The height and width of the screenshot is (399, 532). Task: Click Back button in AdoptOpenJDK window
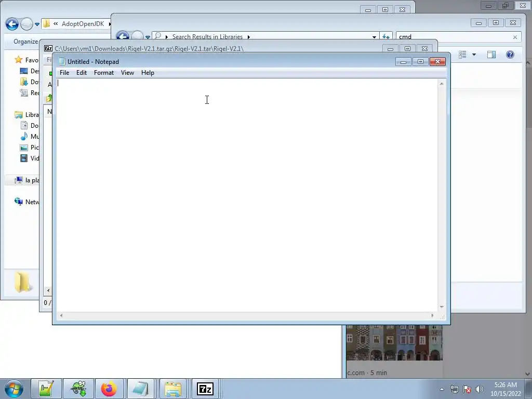click(12, 24)
